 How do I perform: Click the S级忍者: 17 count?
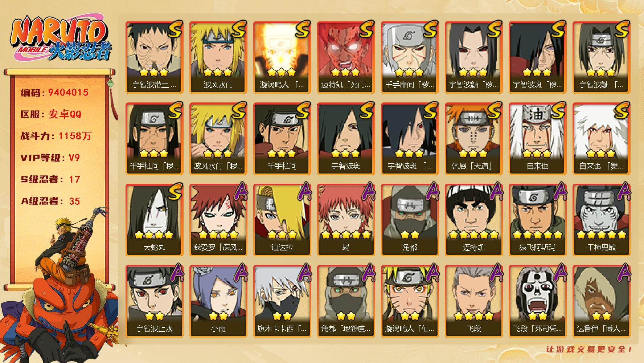coord(50,179)
